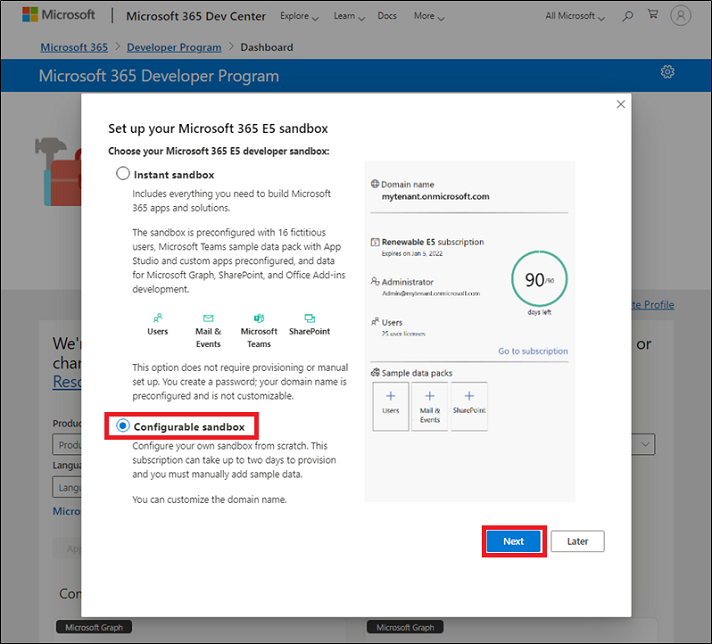Click the Microsoft 365 Developer Program title
Viewport: 712px width, 644px height.
pos(158,76)
